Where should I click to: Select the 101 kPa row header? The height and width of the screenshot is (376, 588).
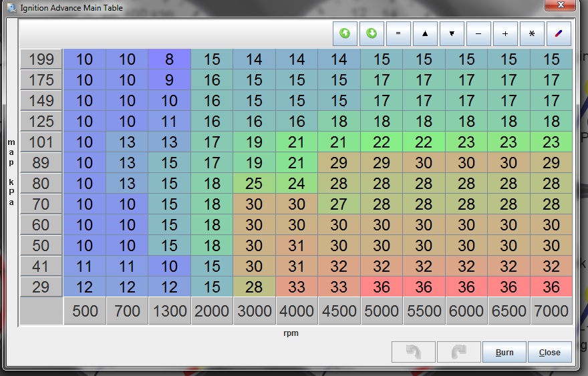coord(41,142)
